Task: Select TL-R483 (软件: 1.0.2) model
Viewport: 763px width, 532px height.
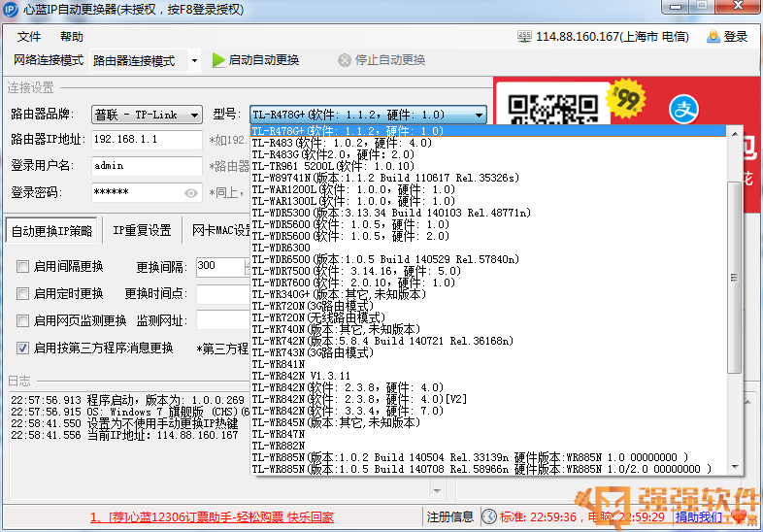Action: [x=488, y=143]
